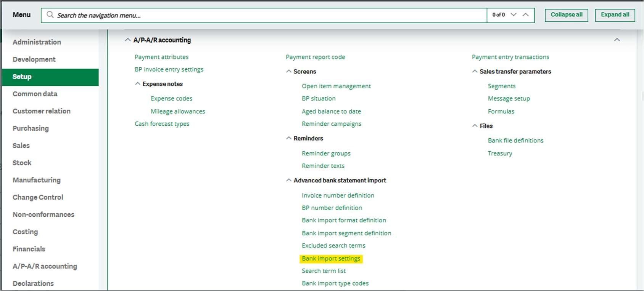Collapse the Reminders group chevron

(289, 138)
